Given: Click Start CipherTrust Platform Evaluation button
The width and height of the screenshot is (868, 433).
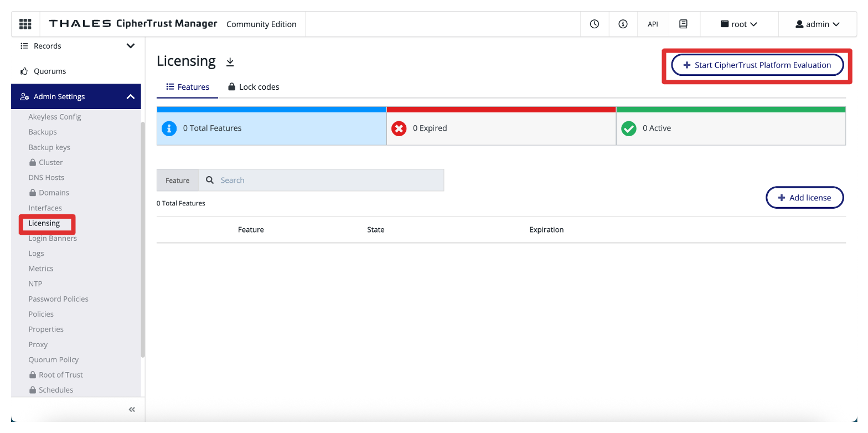Looking at the screenshot, I should point(757,65).
